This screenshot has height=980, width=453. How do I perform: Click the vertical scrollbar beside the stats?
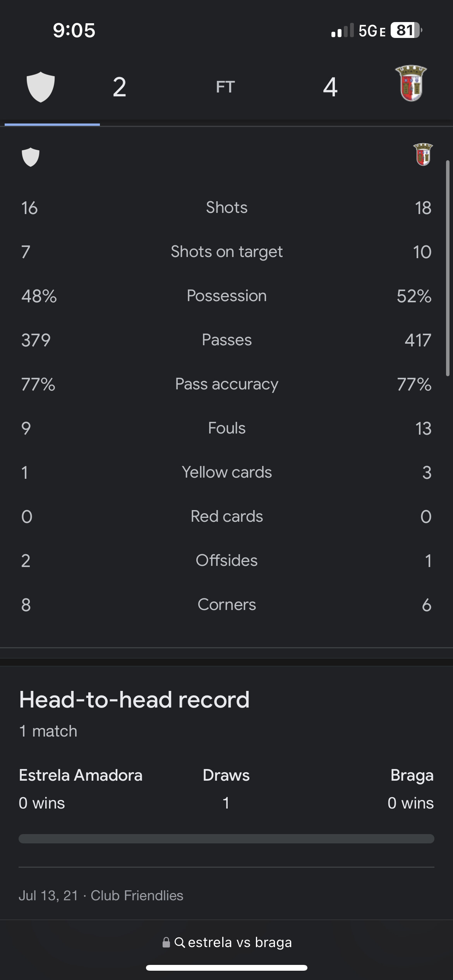(x=448, y=268)
